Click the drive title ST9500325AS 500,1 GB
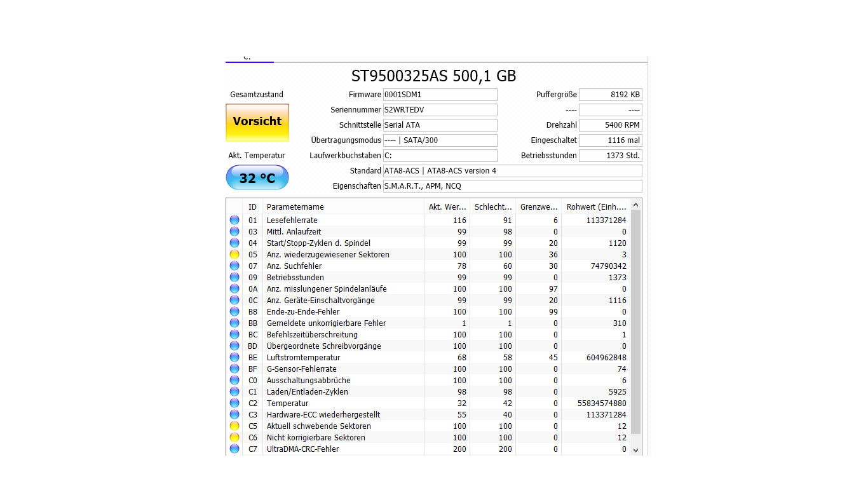 [434, 76]
